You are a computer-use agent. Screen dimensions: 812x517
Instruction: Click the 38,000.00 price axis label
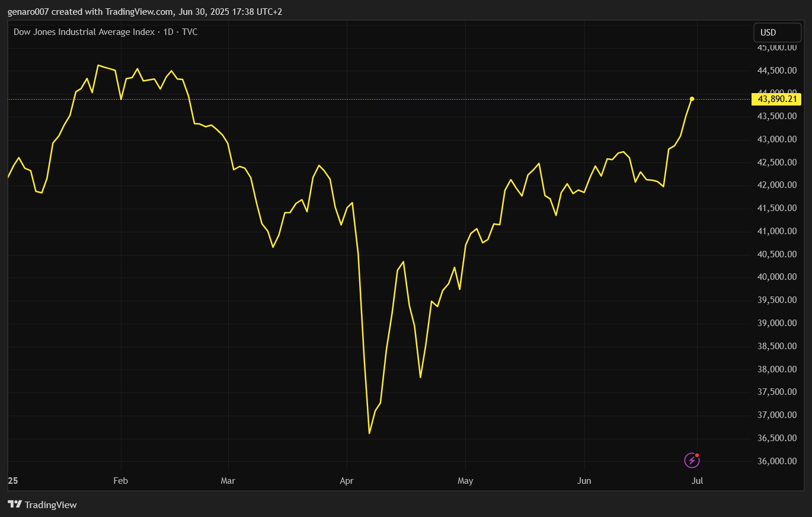click(x=778, y=369)
